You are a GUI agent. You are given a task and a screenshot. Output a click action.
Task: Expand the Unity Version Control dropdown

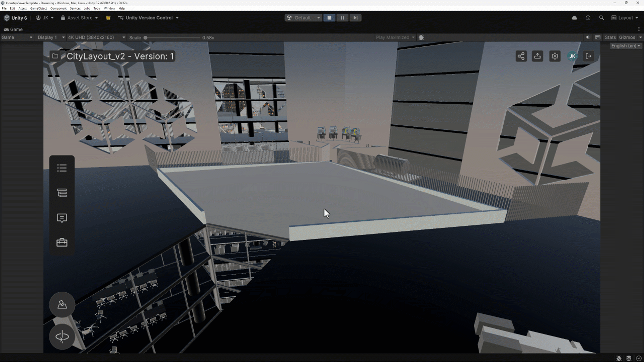pos(148,18)
